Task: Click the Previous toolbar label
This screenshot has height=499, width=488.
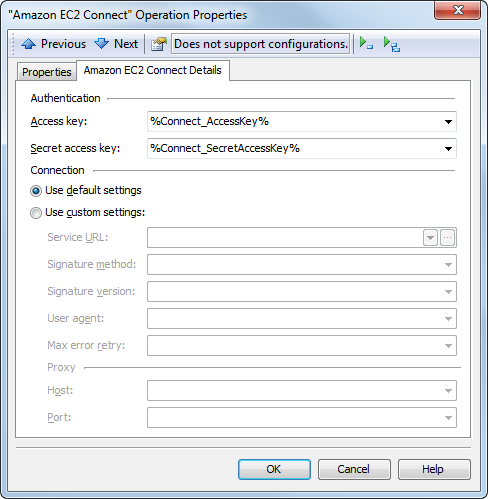Action: pos(63,44)
